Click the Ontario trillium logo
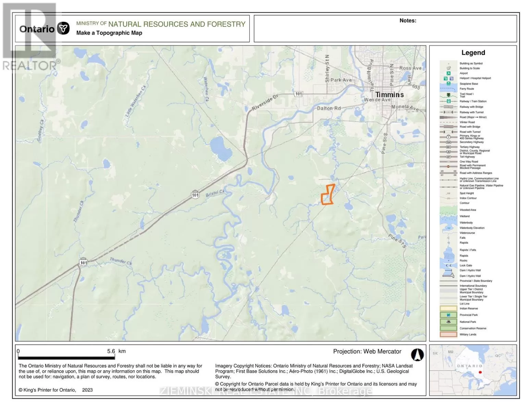 click(x=63, y=28)
